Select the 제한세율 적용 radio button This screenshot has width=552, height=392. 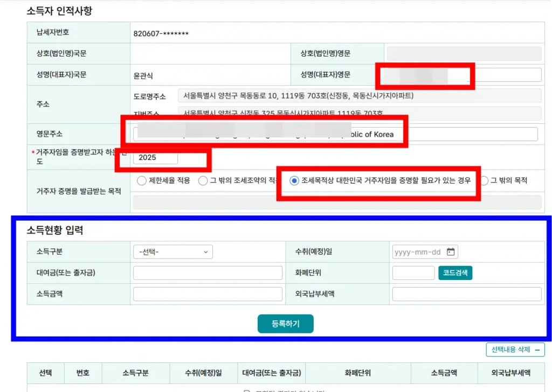pos(142,181)
